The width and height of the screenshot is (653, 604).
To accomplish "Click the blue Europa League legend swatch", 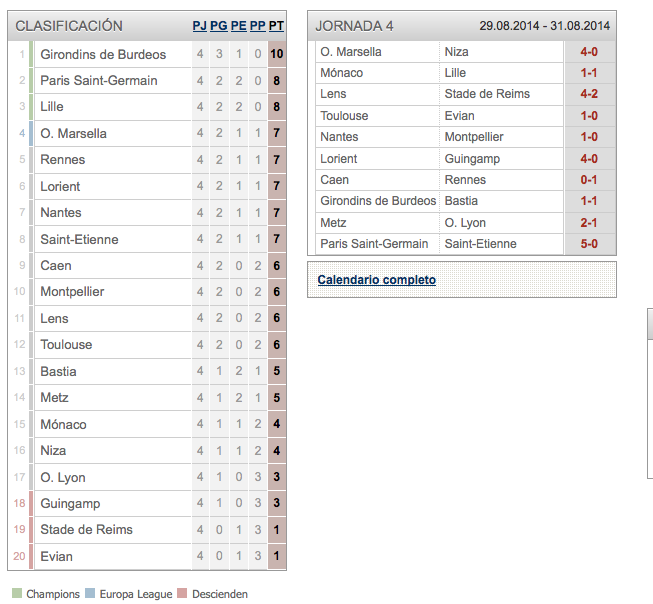I will (x=90, y=593).
